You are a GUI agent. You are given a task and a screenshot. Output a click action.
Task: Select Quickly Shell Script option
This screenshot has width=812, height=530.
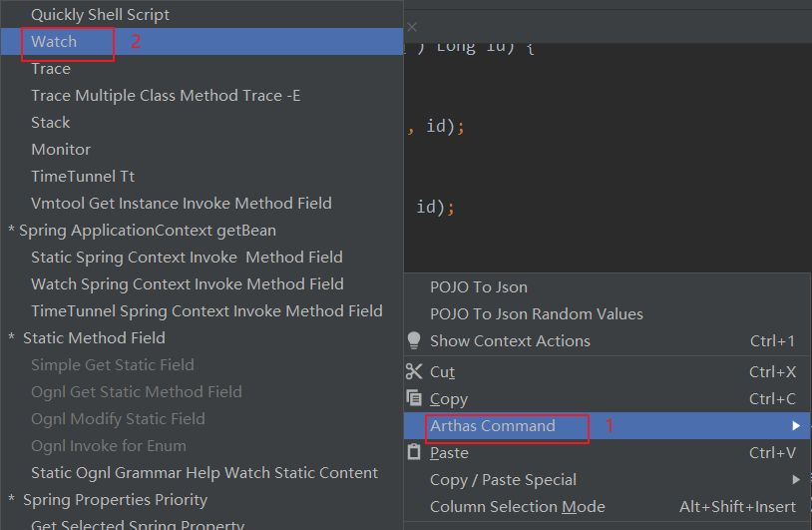pyautogui.click(x=100, y=15)
